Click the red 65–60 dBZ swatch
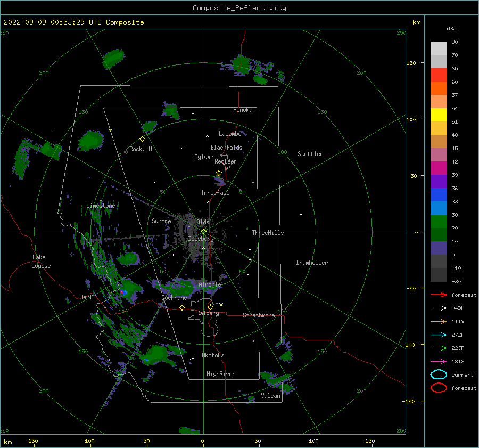This screenshot has height=448, width=479. coord(439,75)
